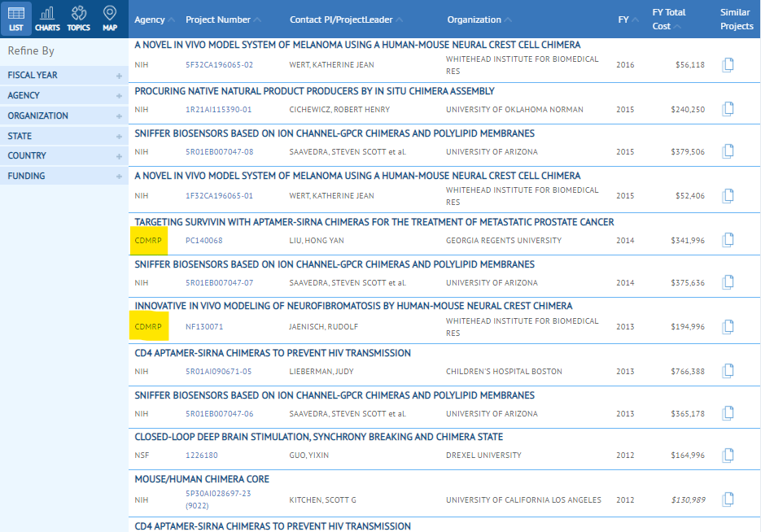Open 'Closed-Loop Deep Brain Stimulation' project title
The height and width of the screenshot is (532, 761).
(319, 437)
